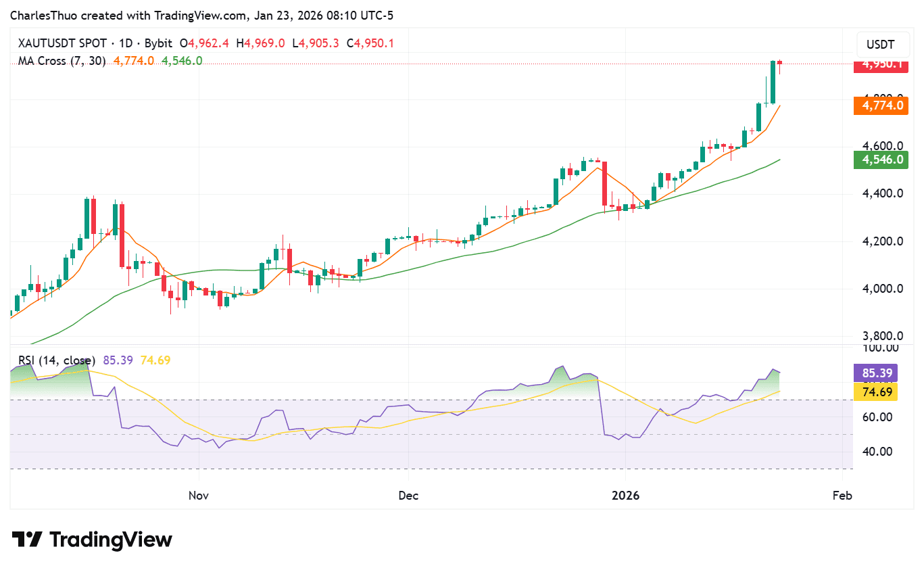Click the orange MA price label 4,774.0
The width and height of the screenshot is (924, 570).
point(881,105)
